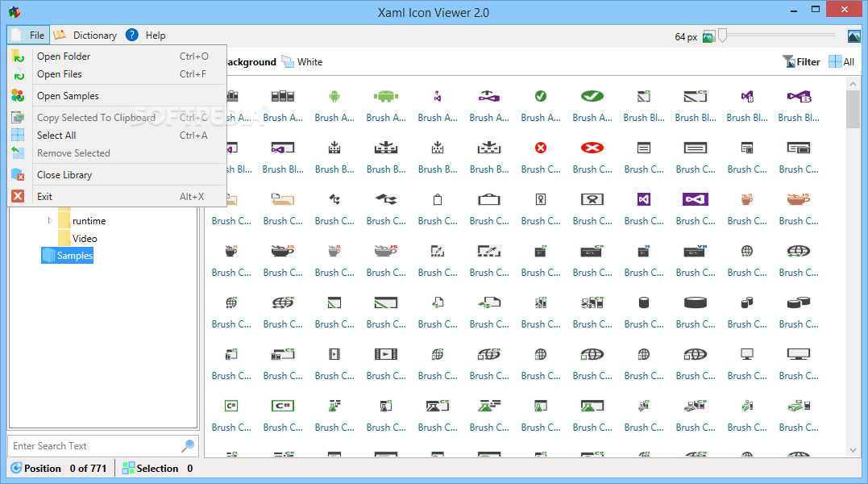Click the Position status icon
The image size is (868, 484).
pos(17,468)
